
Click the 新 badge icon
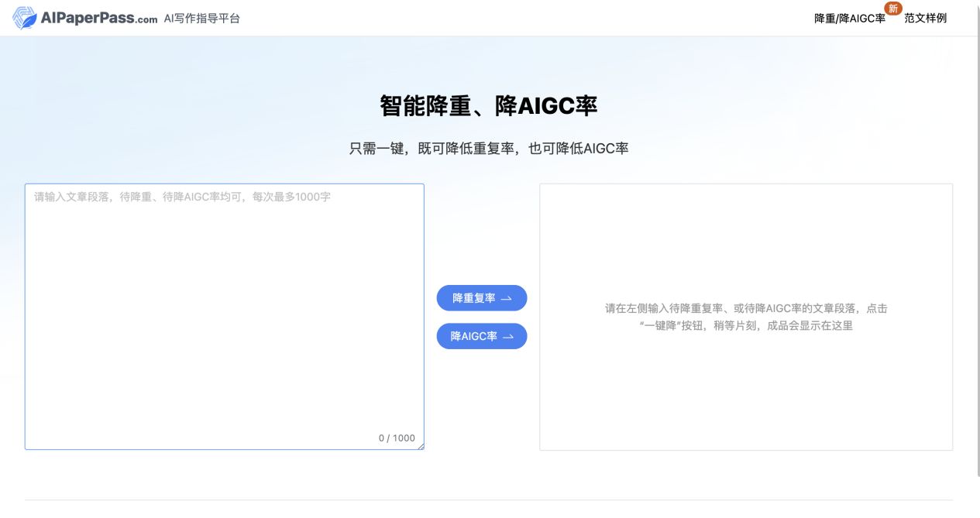(x=893, y=9)
